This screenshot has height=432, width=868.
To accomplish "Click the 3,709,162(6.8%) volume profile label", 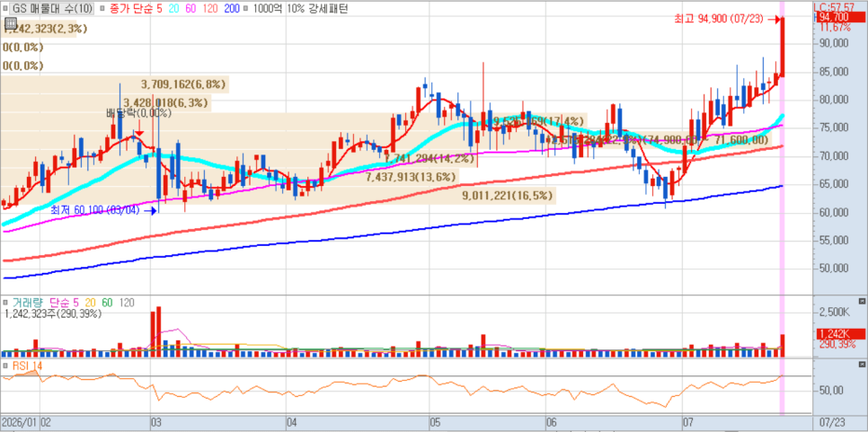I will (184, 84).
